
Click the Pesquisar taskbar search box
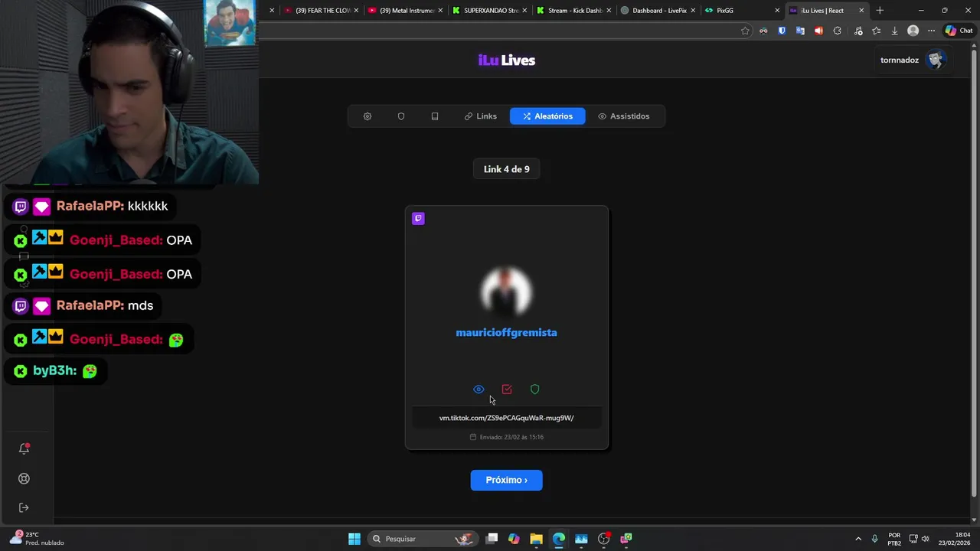pyautogui.click(x=423, y=539)
